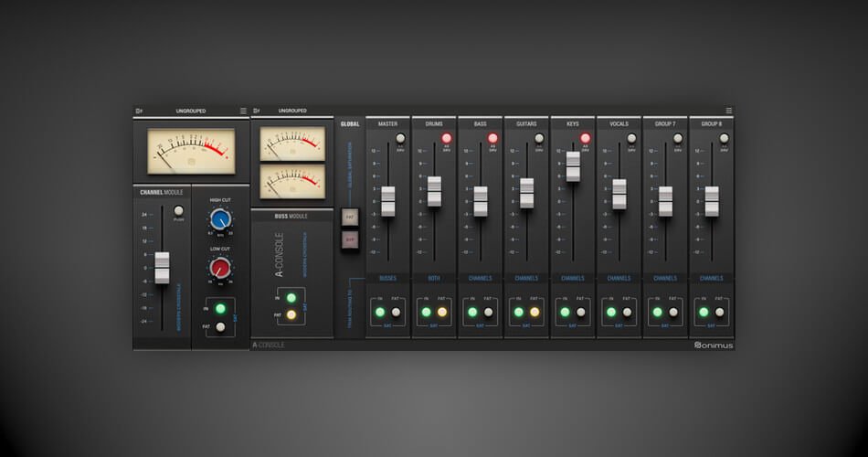The height and width of the screenshot is (457, 868).
Task: Toggle Bass strip FAT button
Action: 488,313
